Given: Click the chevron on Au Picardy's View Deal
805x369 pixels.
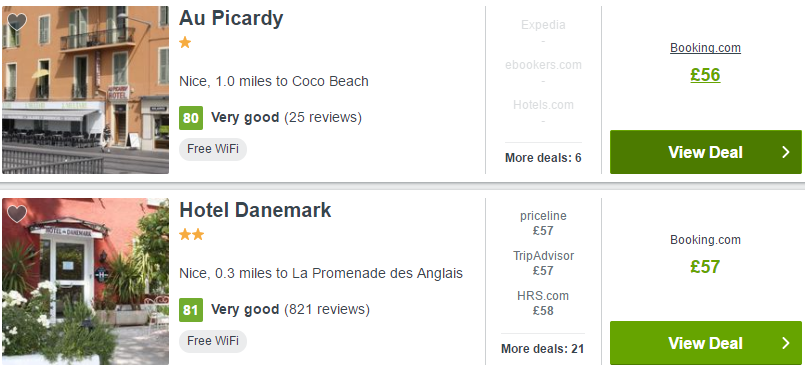Looking at the screenshot, I should (785, 152).
